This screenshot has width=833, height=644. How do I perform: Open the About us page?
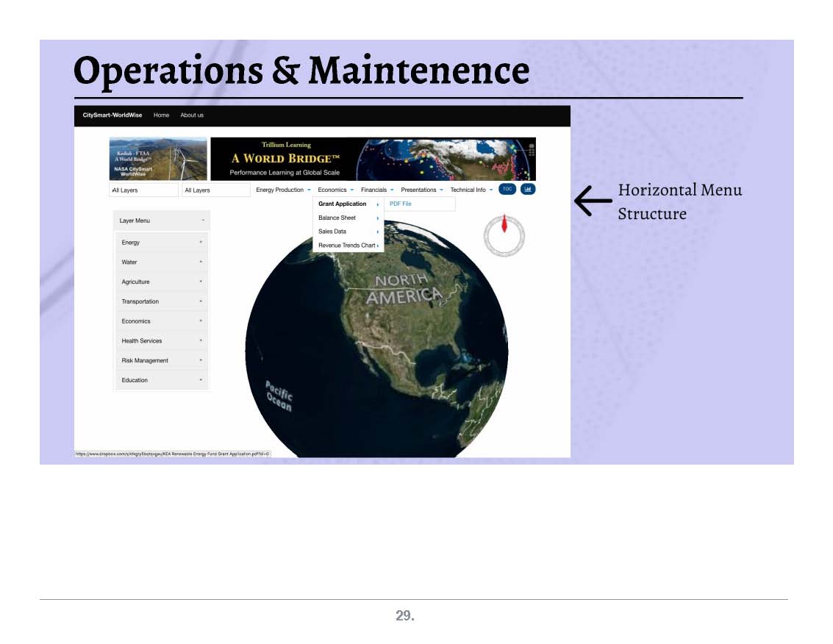coord(192,115)
